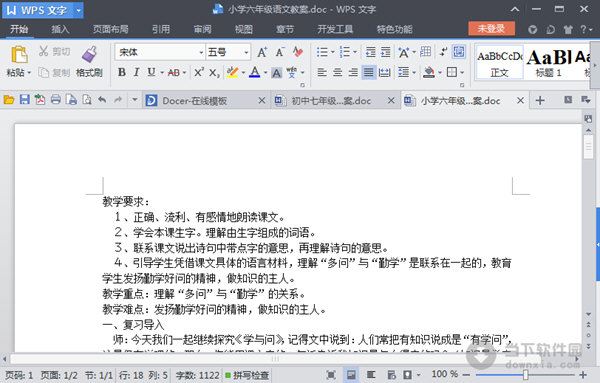600x383 pixels.
Task: Toggle bold formatting
Action: 122,72
